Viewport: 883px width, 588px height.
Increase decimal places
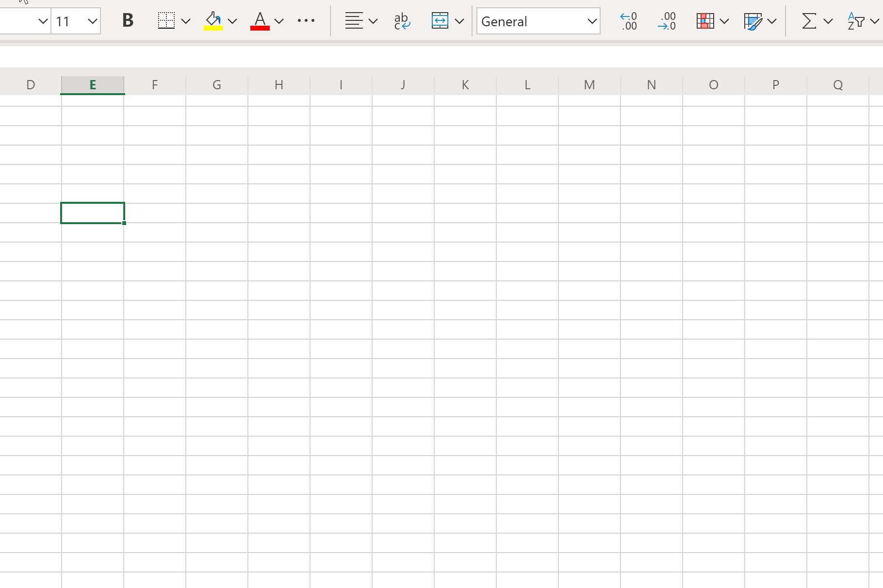tap(628, 21)
